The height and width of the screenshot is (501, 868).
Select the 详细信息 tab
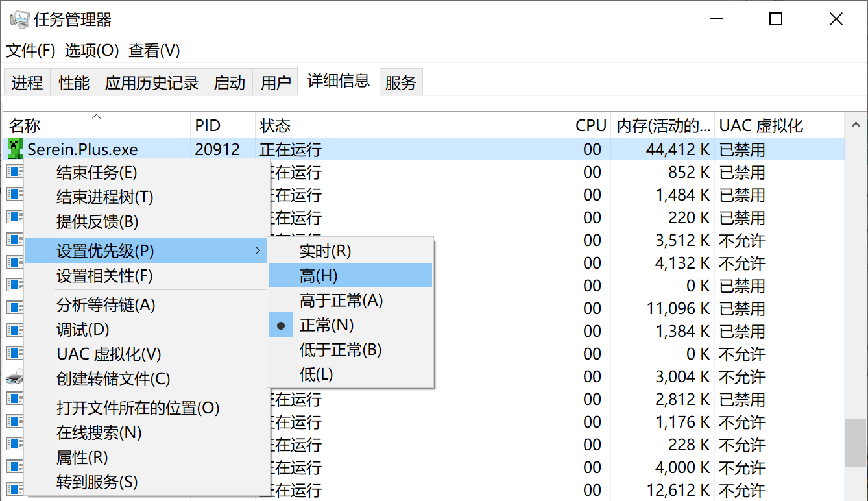(339, 80)
